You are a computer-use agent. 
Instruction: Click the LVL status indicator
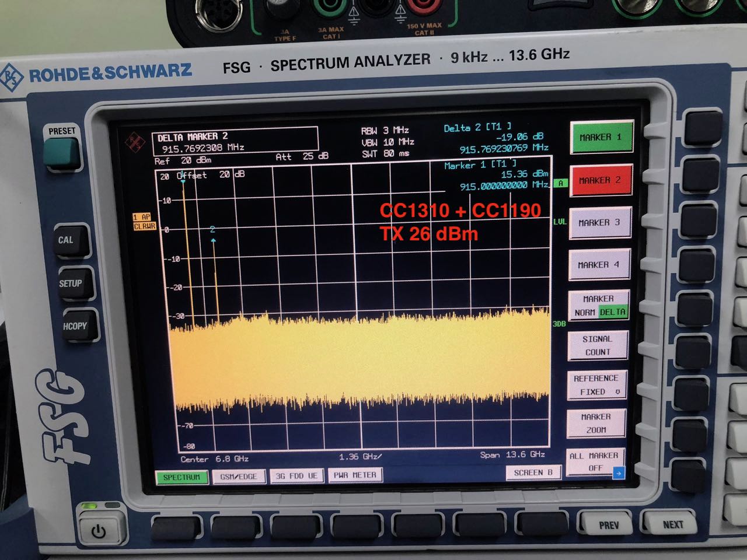pyautogui.click(x=560, y=222)
